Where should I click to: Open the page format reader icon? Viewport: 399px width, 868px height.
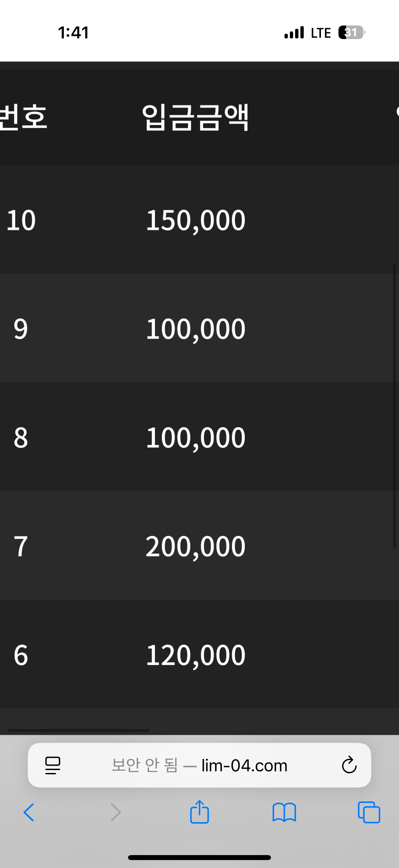(53, 765)
